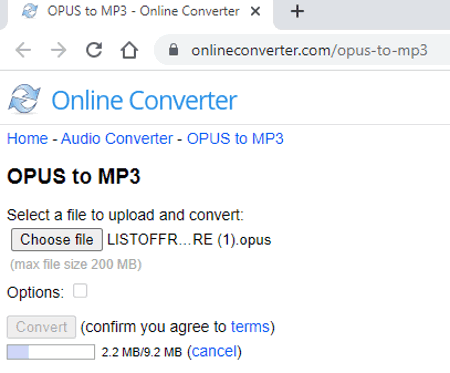Click the Choose file button

[57, 240]
